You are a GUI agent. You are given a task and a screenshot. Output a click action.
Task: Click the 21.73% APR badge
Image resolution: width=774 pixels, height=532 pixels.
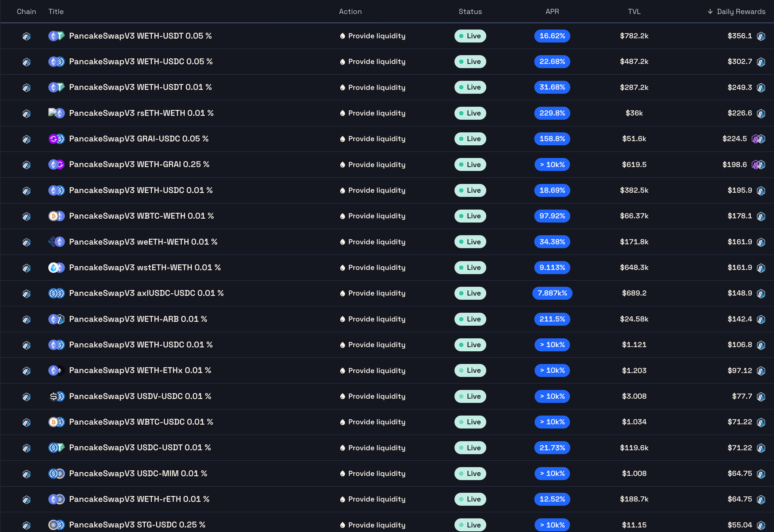pyautogui.click(x=552, y=448)
